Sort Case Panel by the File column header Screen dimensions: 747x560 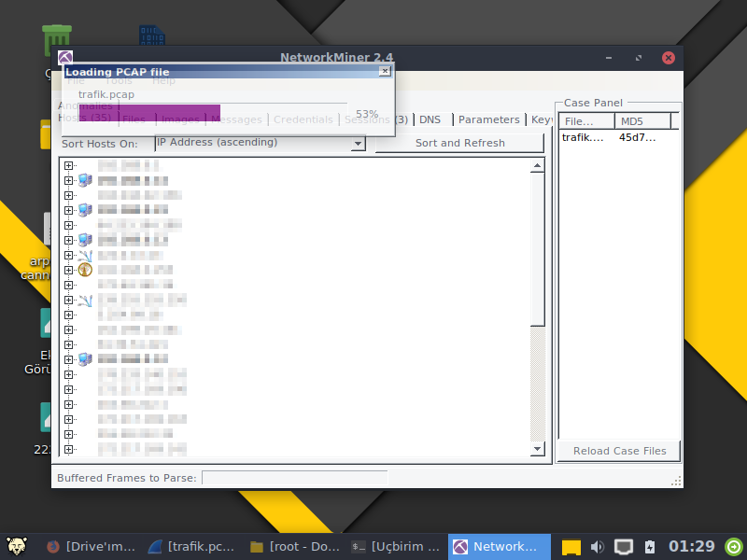pyautogui.click(x=586, y=121)
